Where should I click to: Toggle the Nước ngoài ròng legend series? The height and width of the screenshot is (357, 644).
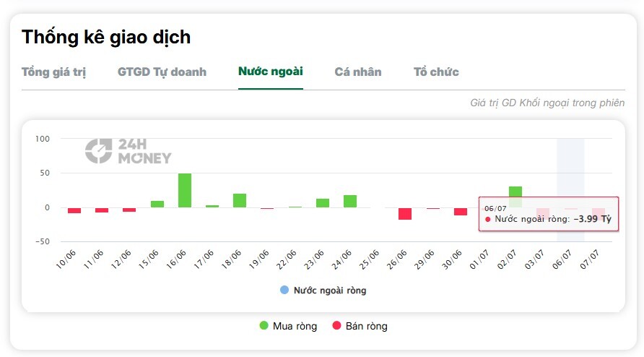point(323,291)
